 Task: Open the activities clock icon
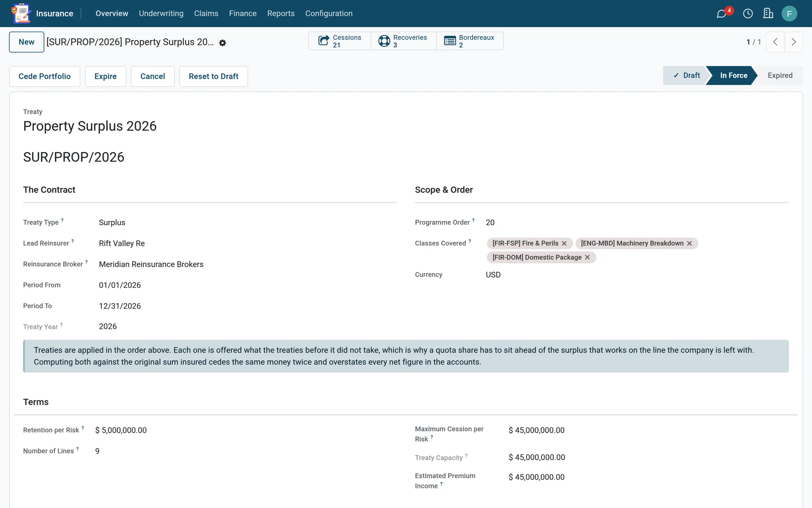(748, 14)
